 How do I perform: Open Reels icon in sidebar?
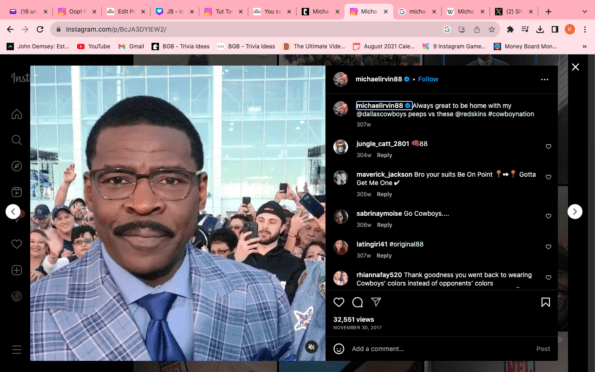pos(17,192)
